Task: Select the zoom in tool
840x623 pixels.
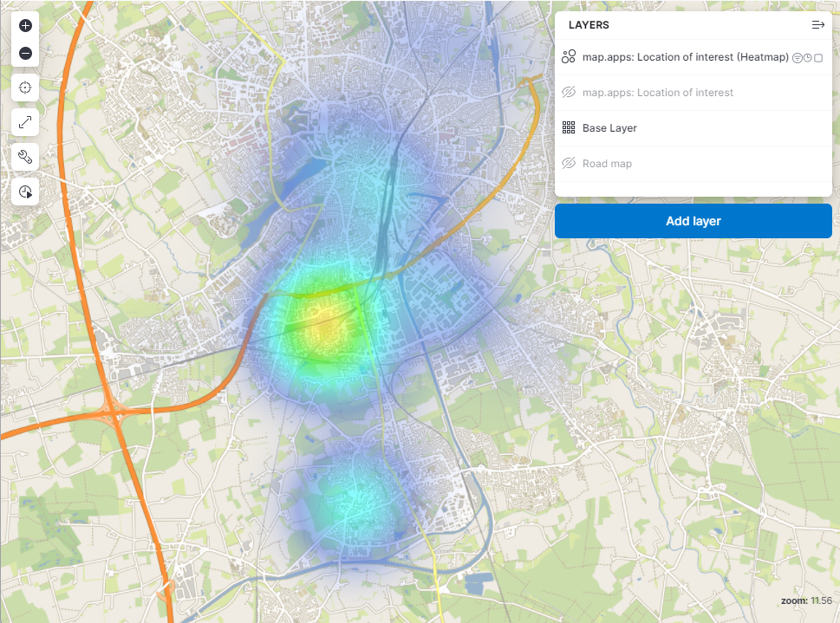Action: click(x=25, y=25)
